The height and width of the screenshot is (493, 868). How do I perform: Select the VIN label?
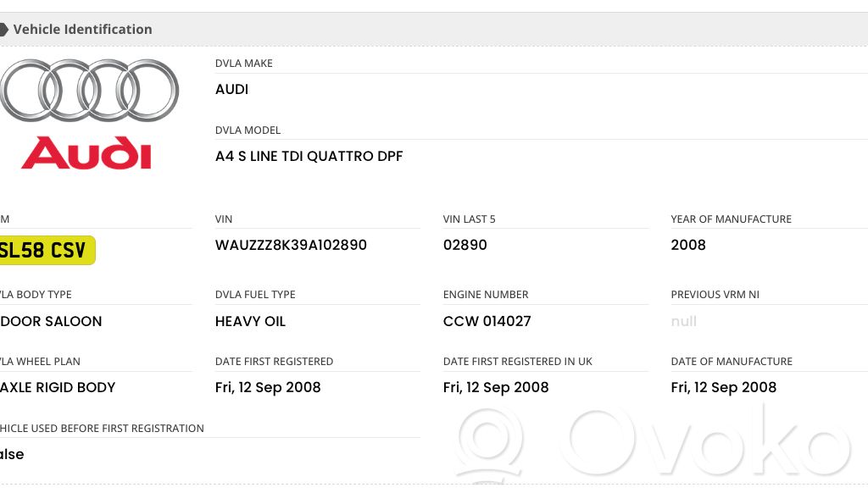(224, 219)
